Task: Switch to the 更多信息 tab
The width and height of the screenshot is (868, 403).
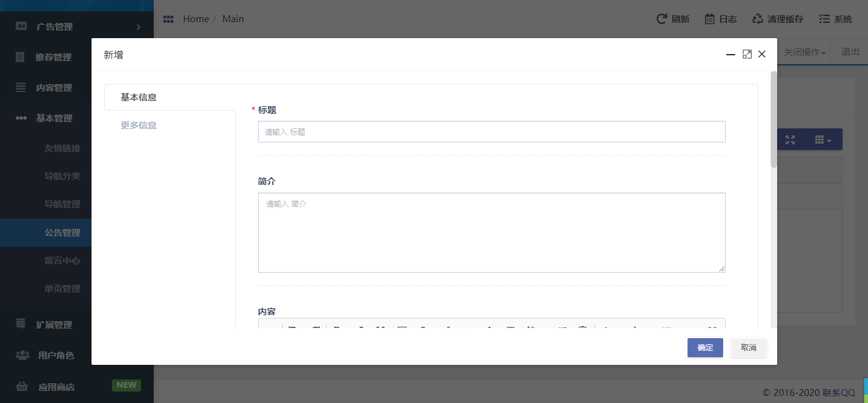Action: tap(139, 125)
